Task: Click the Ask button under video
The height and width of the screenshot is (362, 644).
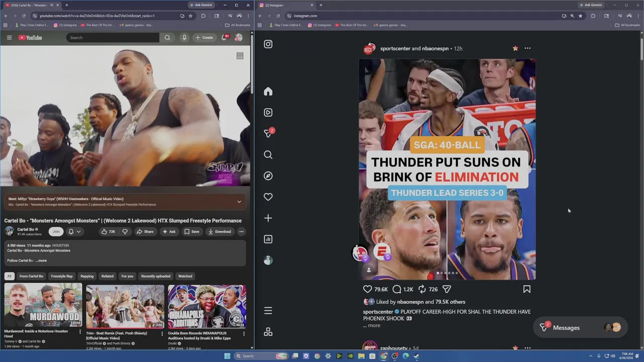Action: click(x=169, y=232)
